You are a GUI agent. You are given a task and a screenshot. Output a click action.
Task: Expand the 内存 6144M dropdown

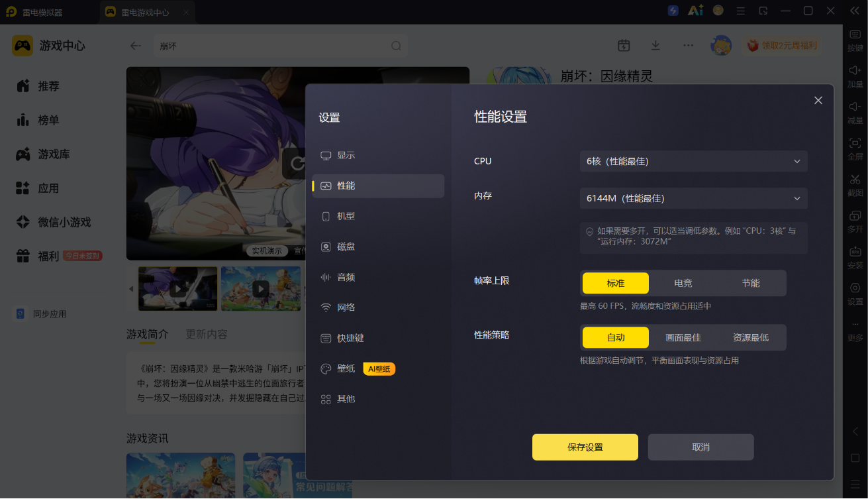point(694,198)
